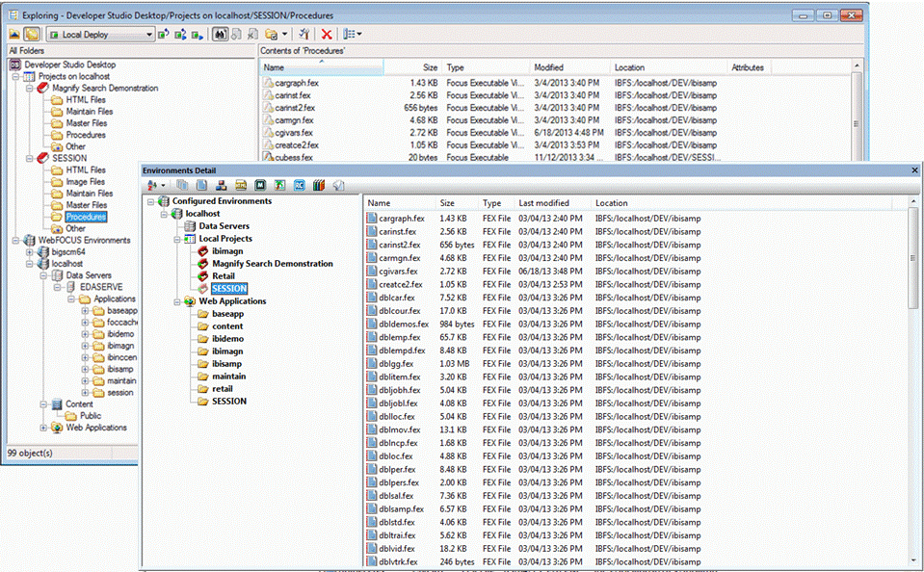Select dblvid.fex in Environments Detail list
Screen dimensions: 924x572
[397, 549]
